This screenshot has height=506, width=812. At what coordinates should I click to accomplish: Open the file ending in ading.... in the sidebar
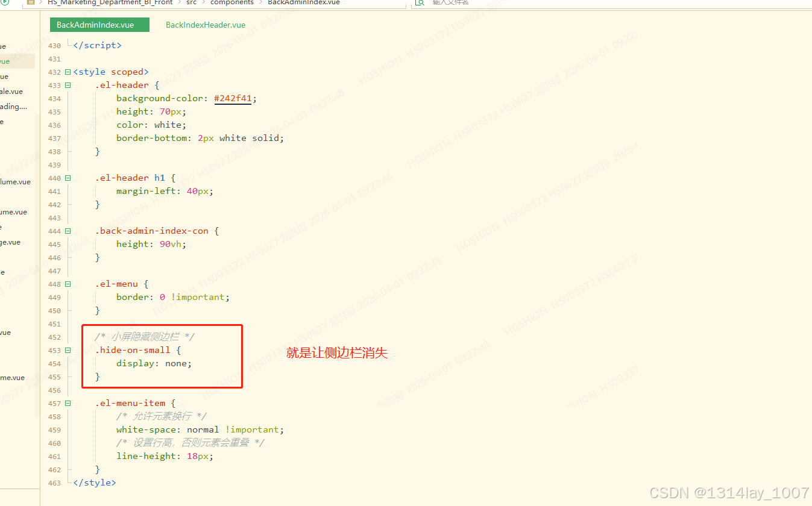(14, 107)
